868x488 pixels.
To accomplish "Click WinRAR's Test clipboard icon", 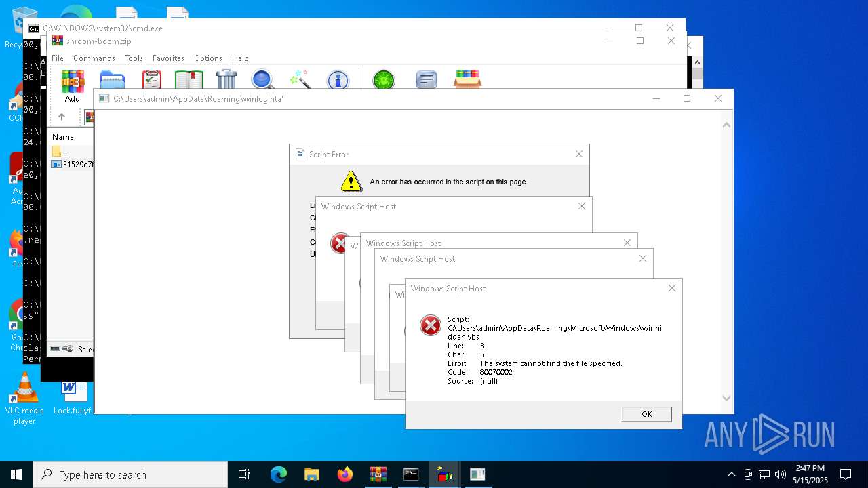I will [152, 80].
